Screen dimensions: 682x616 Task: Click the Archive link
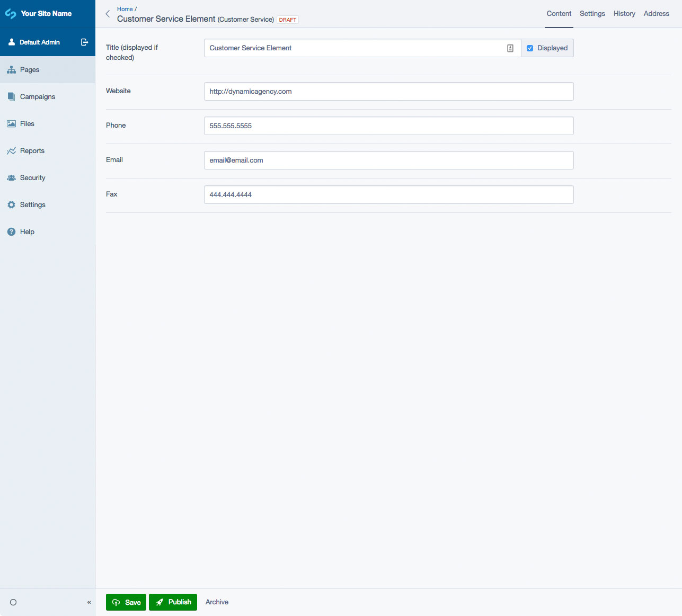click(x=217, y=602)
